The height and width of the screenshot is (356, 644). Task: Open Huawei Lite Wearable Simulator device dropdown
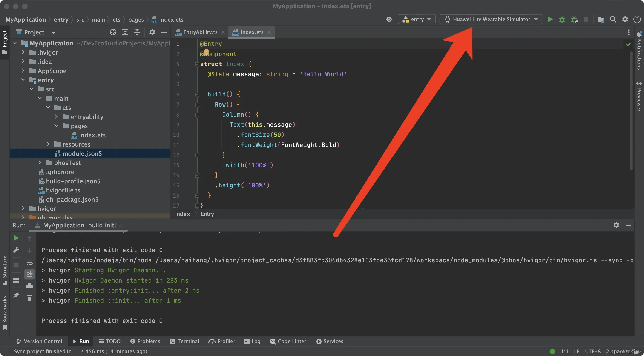tap(491, 20)
